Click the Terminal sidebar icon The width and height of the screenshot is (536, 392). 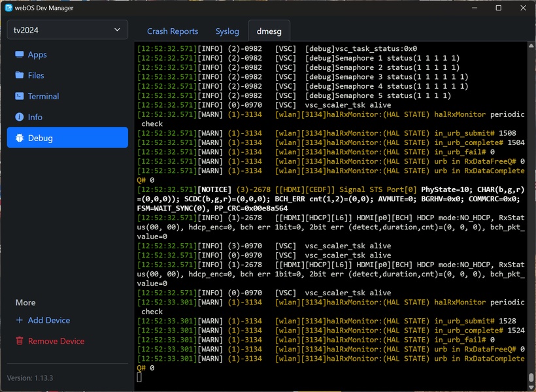pos(20,97)
